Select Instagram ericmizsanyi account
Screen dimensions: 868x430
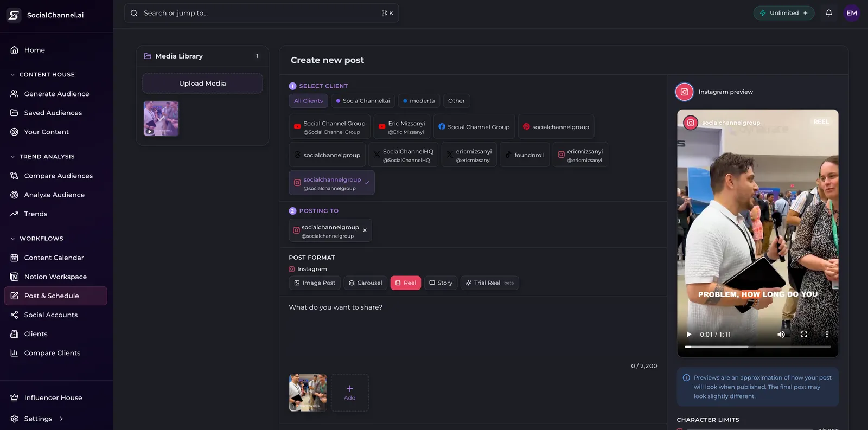[580, 155]
